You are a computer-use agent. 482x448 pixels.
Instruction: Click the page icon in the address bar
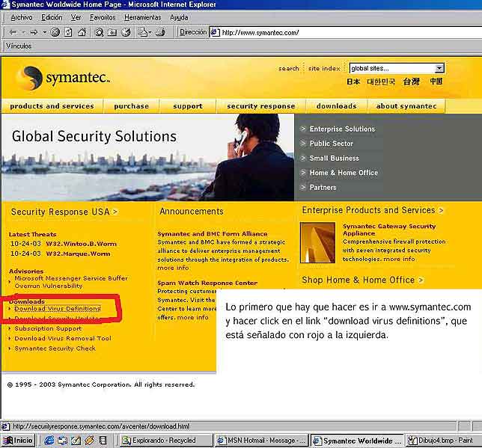pos(215,32)
